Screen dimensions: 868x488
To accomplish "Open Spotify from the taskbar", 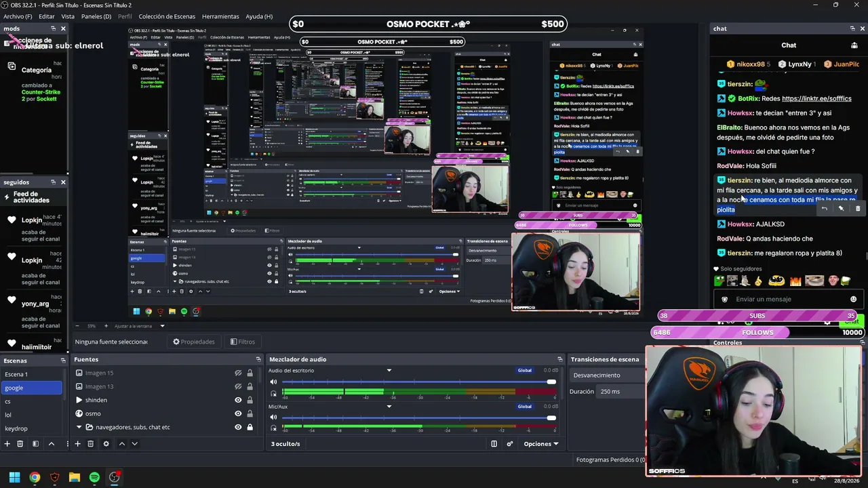I will tap(94, 477).
